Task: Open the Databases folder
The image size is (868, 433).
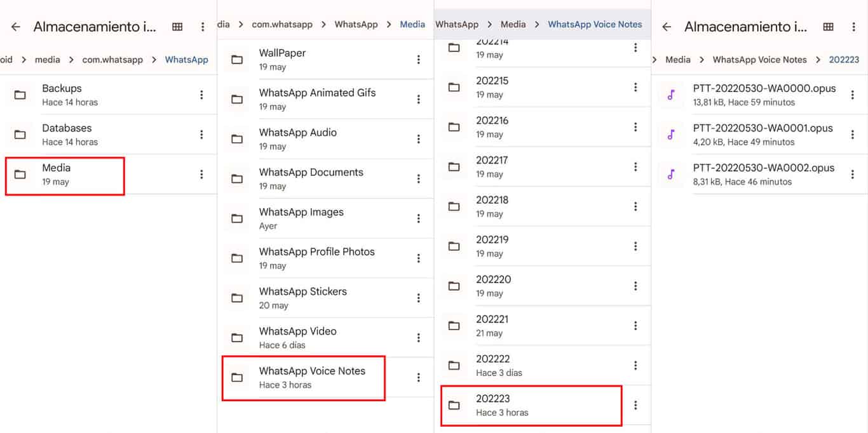Action: [67, 135]
